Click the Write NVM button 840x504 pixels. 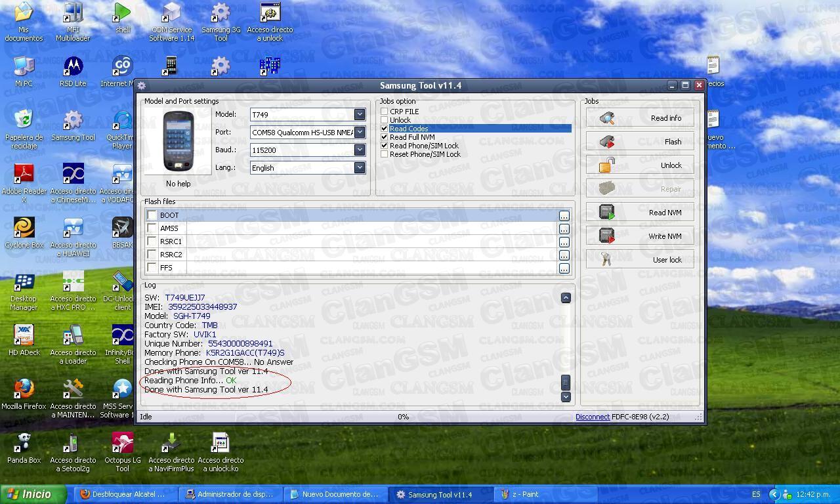(x=640, y=236)
